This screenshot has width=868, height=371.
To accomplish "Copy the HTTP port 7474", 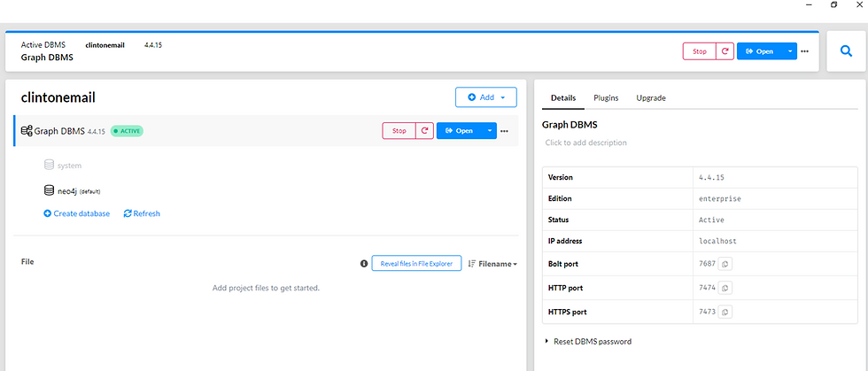I will click(725, 288).
